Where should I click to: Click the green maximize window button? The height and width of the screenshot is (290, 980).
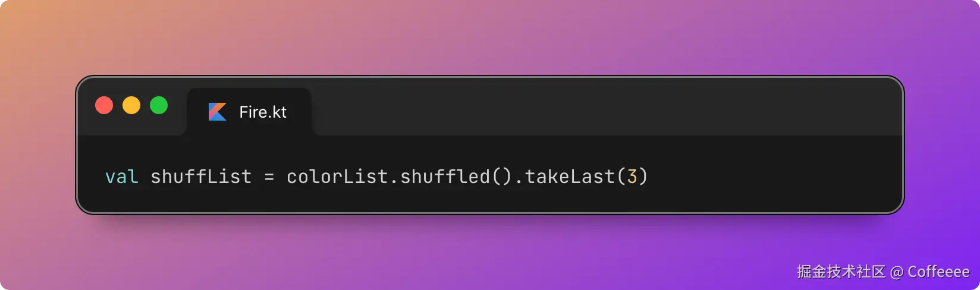pyautogui.click(x=159, y=105)
